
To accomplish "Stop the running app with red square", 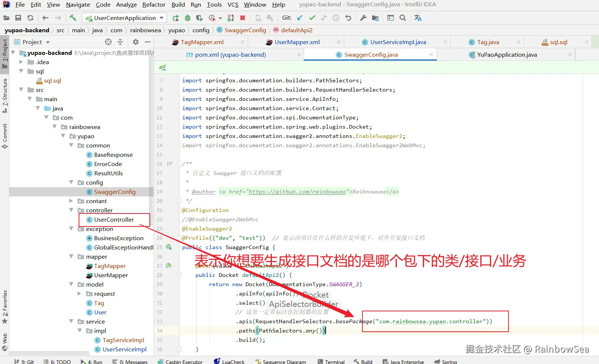I will [243, 18].
